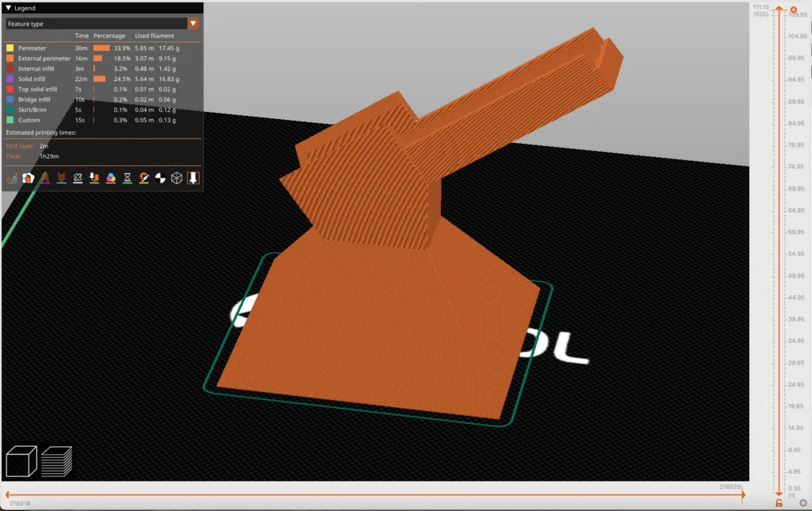Image resolution: width=812 pixels, height=511 pixels.
Task: Add color change plus marker
Action: pos(793,10)
